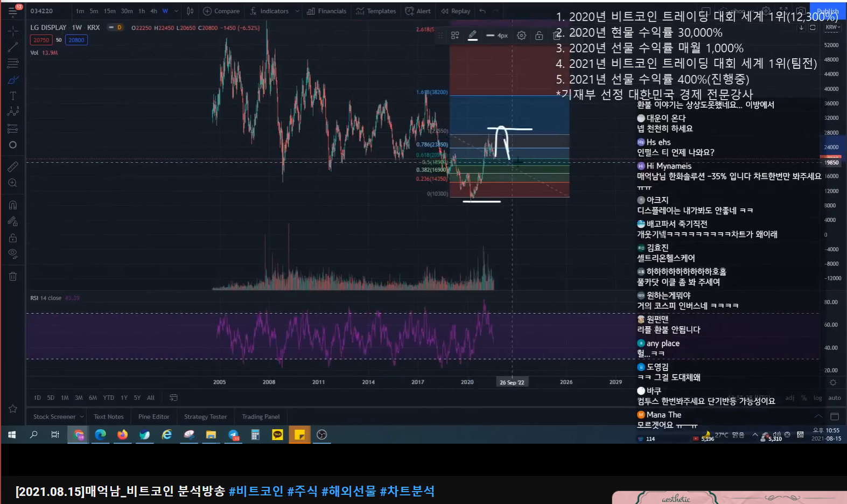This screenshot has width=847, height=504.
Task: Open drawing templates in floating toolbar
Action: pyautogui.click(x=455, y=36)
